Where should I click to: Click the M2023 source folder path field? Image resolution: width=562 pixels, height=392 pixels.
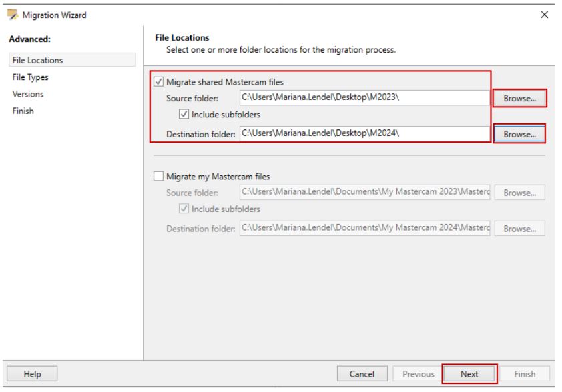pos(364,97)
